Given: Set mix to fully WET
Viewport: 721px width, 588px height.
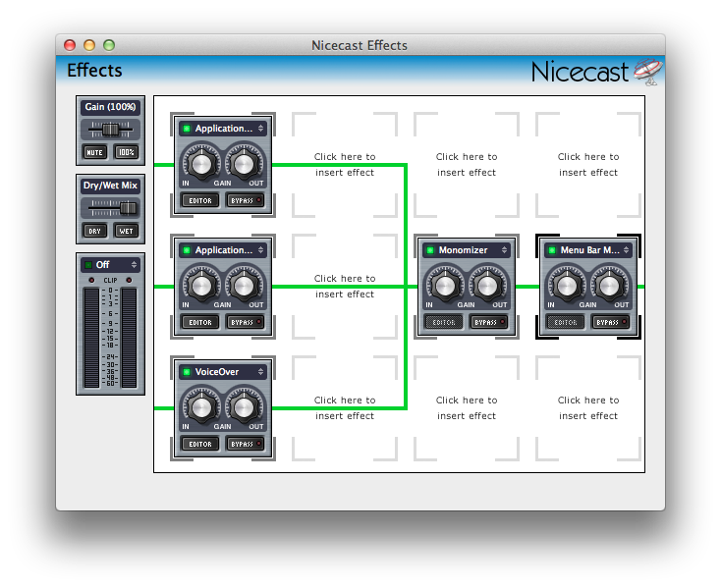Looking at the screenshot, I should pos(126,231).
